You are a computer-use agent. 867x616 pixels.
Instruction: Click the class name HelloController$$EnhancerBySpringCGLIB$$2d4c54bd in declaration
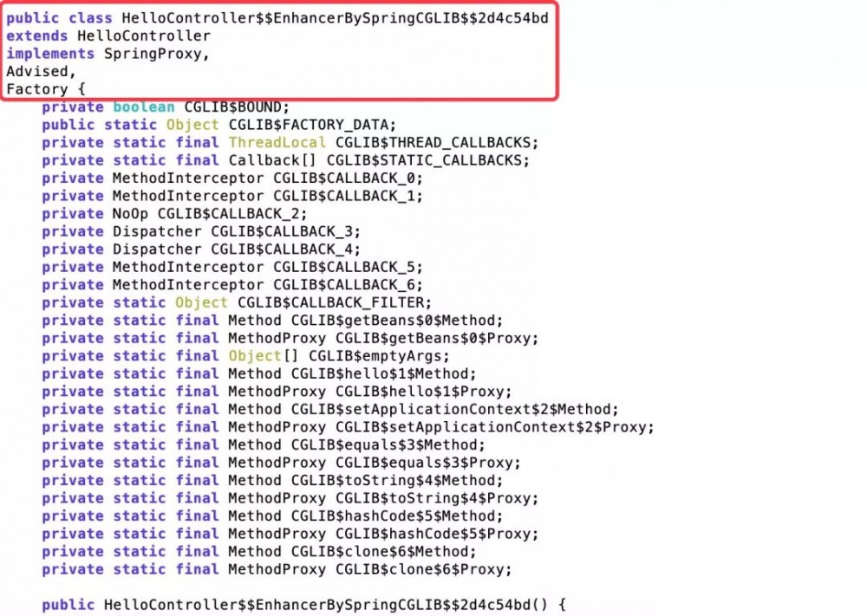(x=335, y=18)
